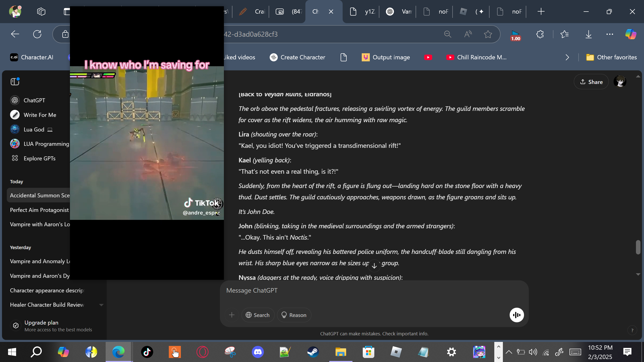This screenshot has height=362, width=644.
Task: Open the Windows Start menu
Action: (x=12, y=352)
